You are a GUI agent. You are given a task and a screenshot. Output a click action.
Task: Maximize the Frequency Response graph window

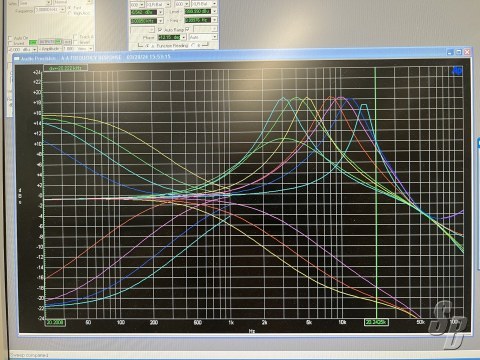[459, 52]
